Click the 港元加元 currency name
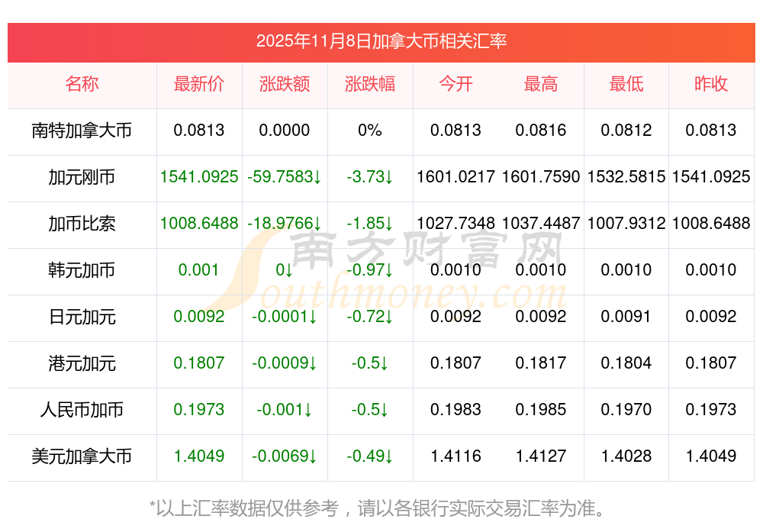Viewport: 763px width, 532px height. (x=82, y=363)
